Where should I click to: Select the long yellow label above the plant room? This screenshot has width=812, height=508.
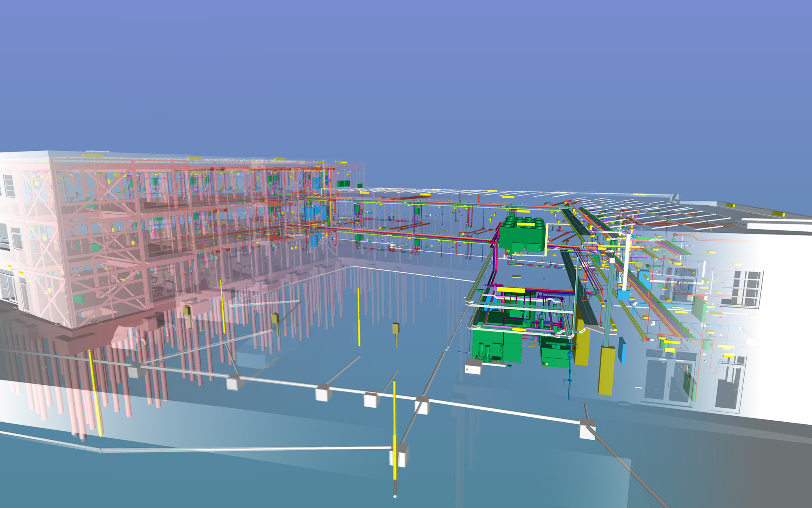click(511, 290)
